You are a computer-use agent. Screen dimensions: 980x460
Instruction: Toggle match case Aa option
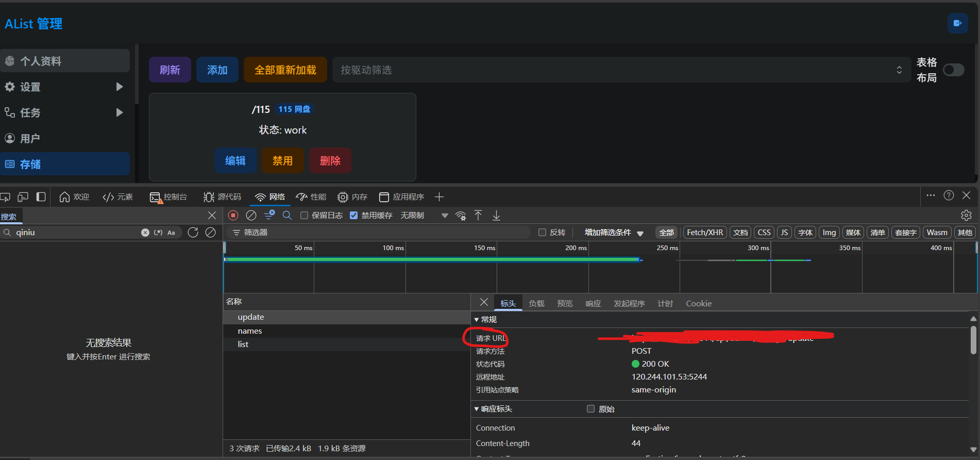[172, 233]
